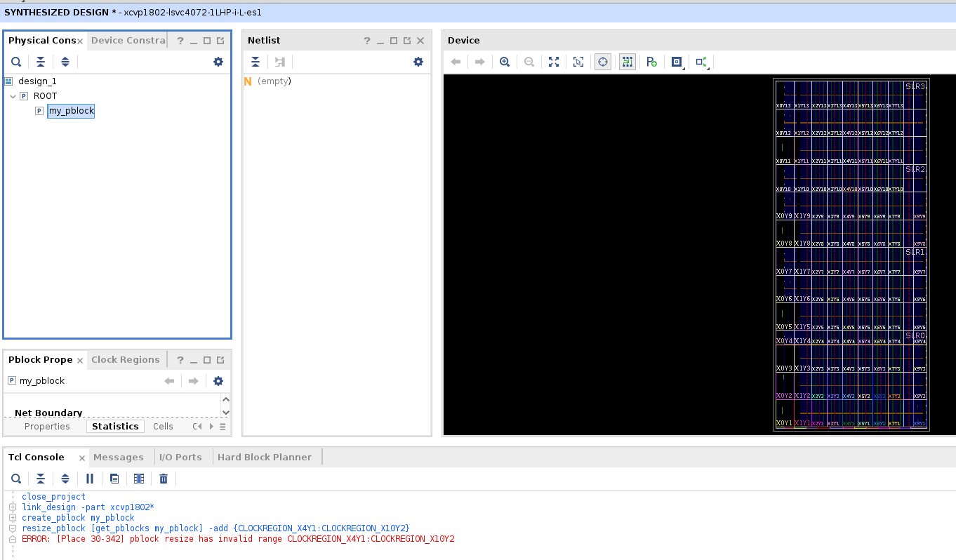The width and height of the screenshot is (956, 560).
Task: Expand the resize_pblock command output
Action: [13, 528]
